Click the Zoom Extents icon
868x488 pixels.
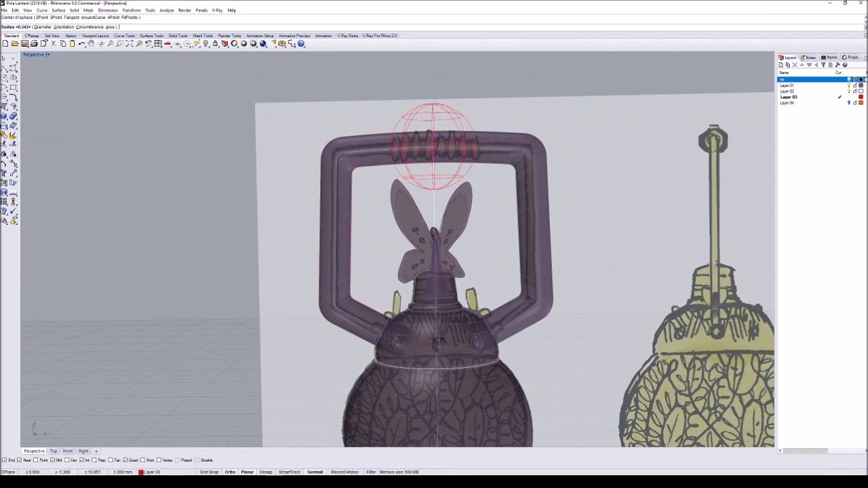point(129,43)
